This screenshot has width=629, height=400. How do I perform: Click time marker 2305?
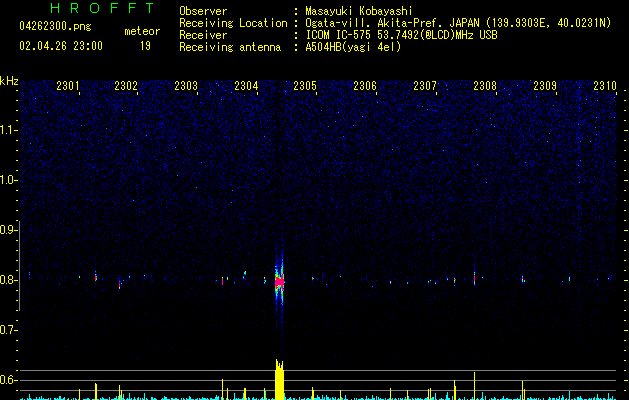point(305,86)
